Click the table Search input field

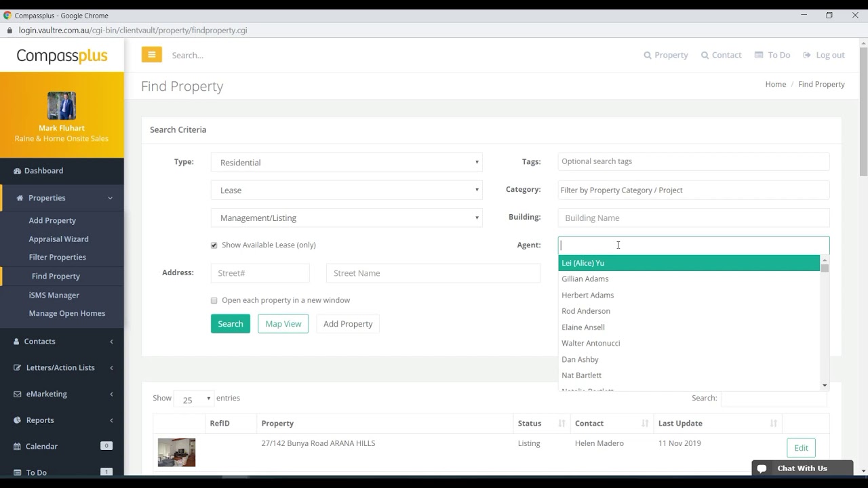(774, 399)
